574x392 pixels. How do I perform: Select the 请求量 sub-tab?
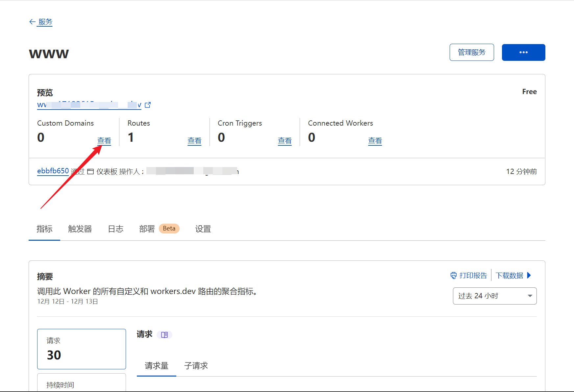157,366
